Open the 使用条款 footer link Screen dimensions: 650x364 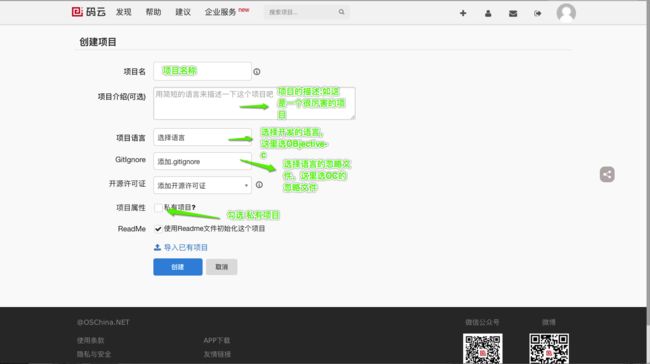pos(90,340)
